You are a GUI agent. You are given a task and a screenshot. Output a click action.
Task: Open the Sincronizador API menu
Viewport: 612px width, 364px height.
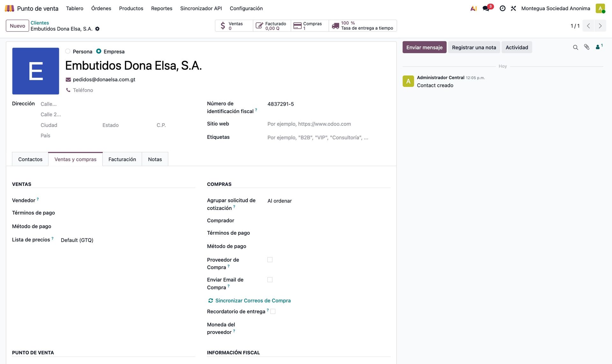point(201,8)
